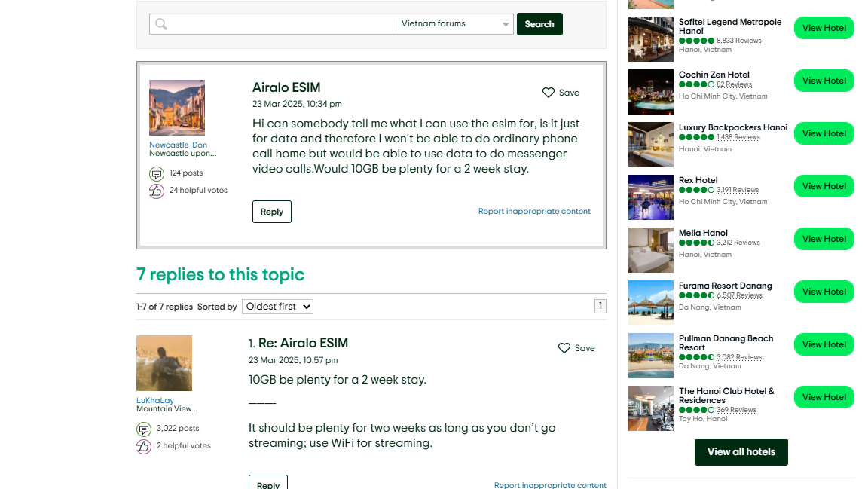
Task: Open the 3,082 Reviews link
Action: point(739,356)
